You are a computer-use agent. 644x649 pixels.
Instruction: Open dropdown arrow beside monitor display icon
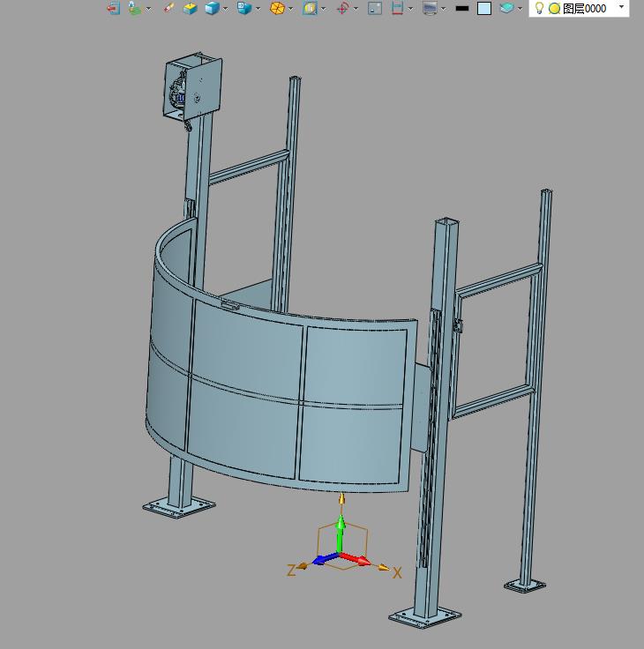pos(443,9)
